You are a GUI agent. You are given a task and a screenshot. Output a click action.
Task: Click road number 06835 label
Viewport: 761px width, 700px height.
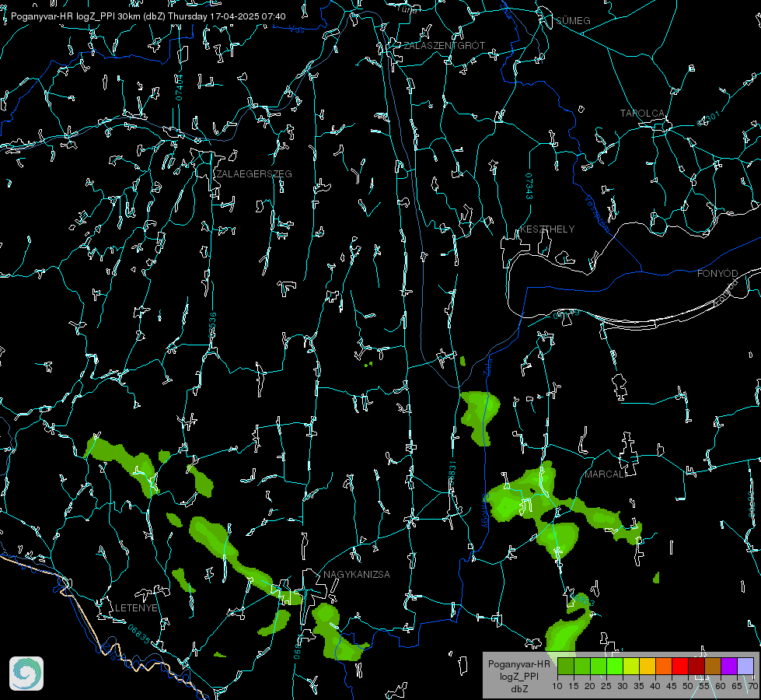(x=139, y=635)
